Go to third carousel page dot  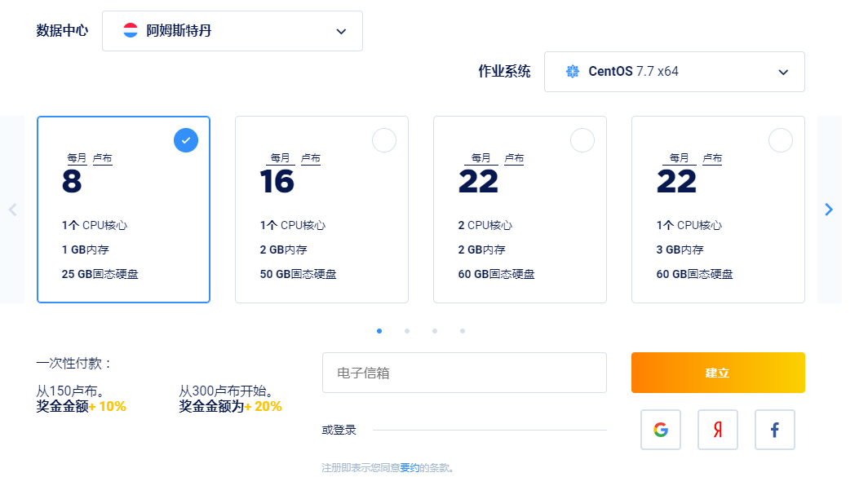pyautogui.click(x=435, y=331)
